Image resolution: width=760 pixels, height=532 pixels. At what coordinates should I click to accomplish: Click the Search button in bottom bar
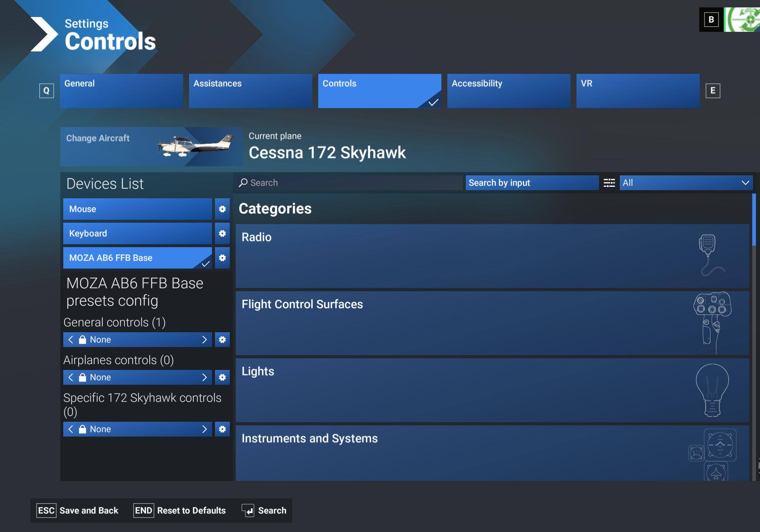pyautogui.click(x=264, y=511)
